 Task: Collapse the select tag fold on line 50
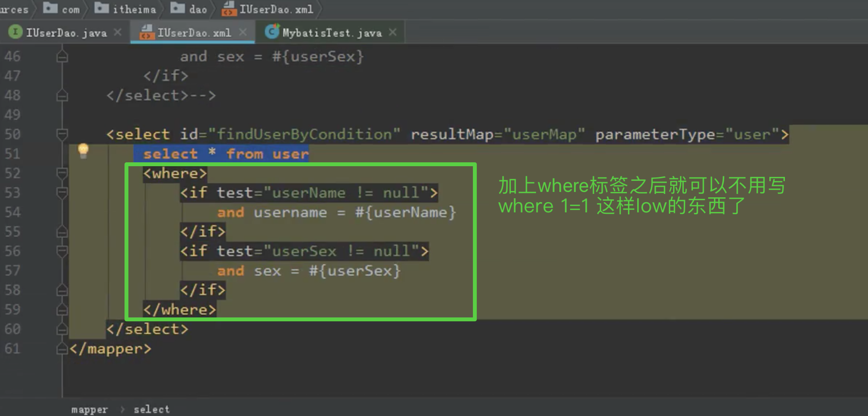(62, 134)
